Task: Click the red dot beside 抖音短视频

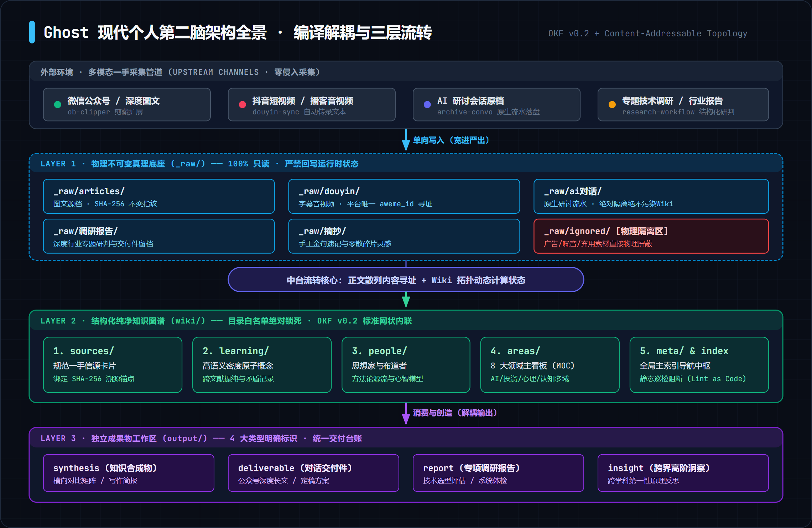Action: 242,104
